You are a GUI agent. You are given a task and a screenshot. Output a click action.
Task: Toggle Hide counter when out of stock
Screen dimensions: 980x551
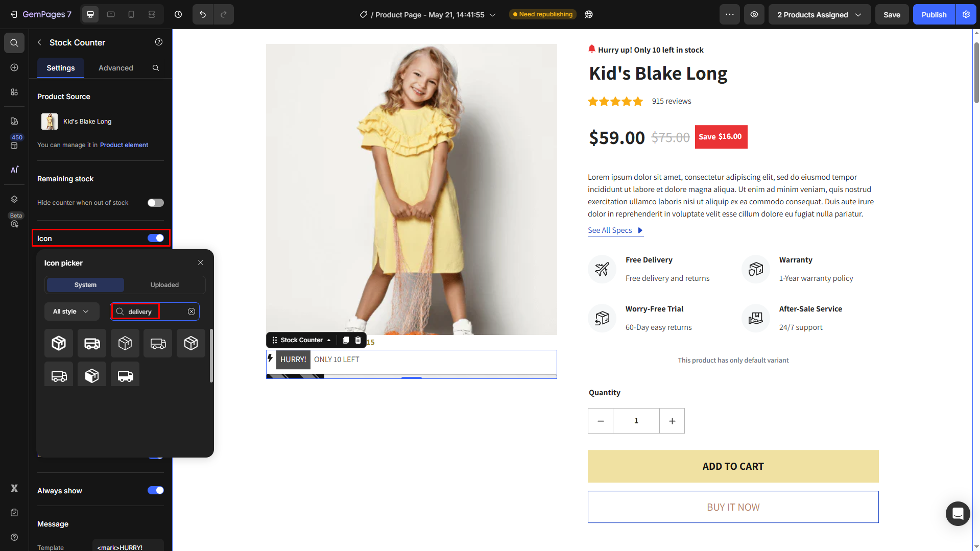[x=156, y=203]
